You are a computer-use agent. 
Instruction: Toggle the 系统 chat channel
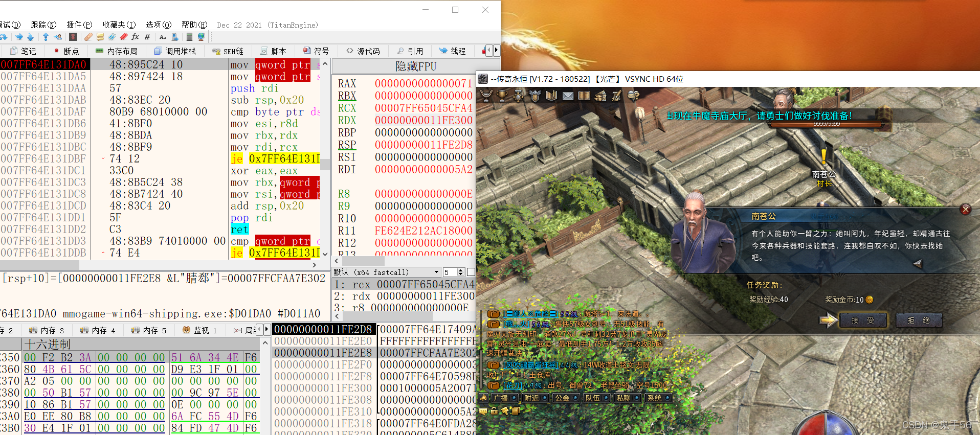point(658,398)
